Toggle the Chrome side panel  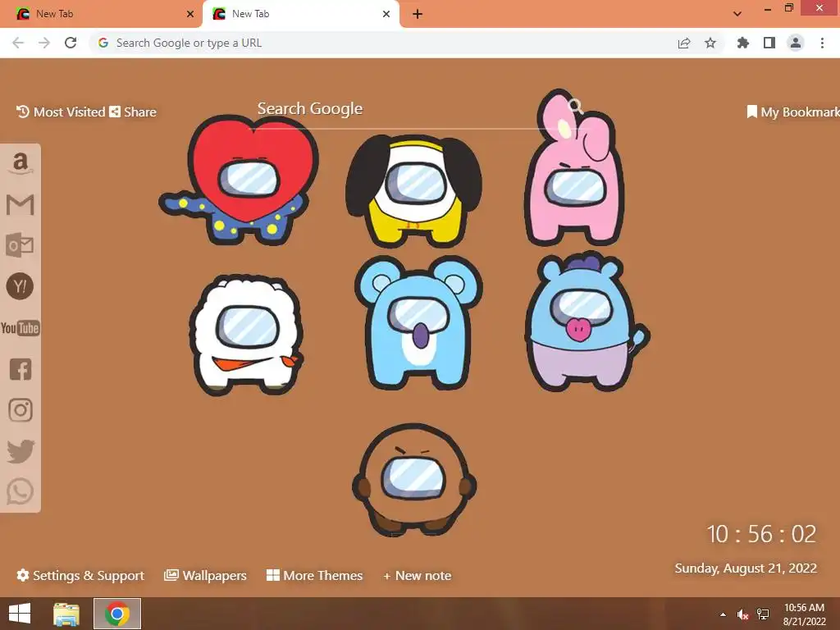click(x=769, y=43)
